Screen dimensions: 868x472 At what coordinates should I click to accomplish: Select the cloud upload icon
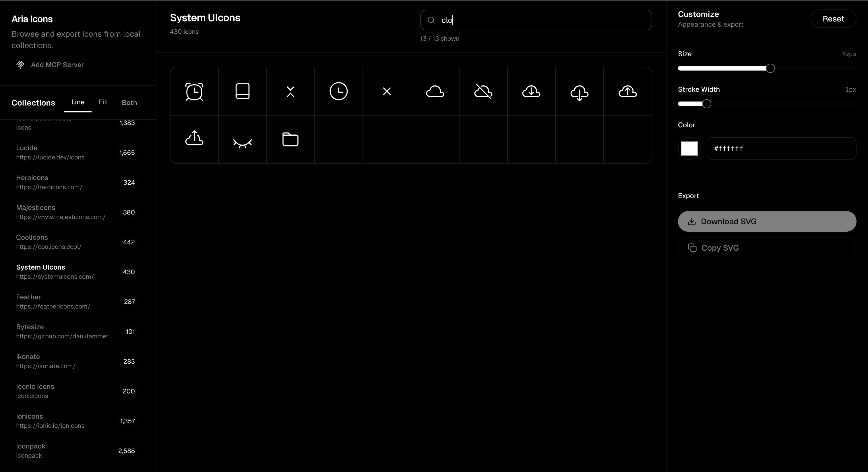[627, 91]
